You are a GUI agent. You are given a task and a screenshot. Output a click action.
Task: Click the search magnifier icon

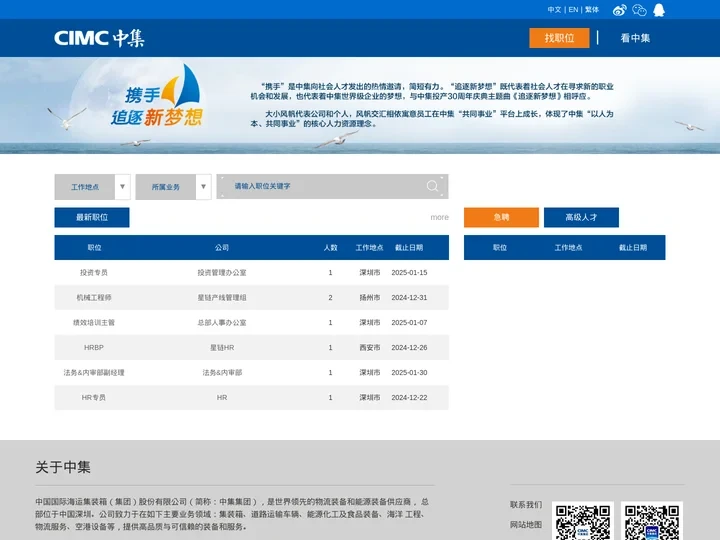pos(432,186)
